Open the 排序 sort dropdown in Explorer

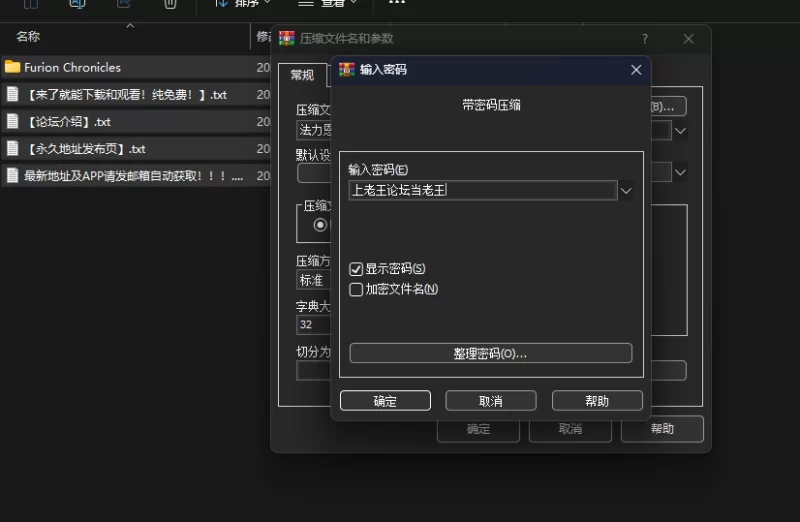(243, 4)
